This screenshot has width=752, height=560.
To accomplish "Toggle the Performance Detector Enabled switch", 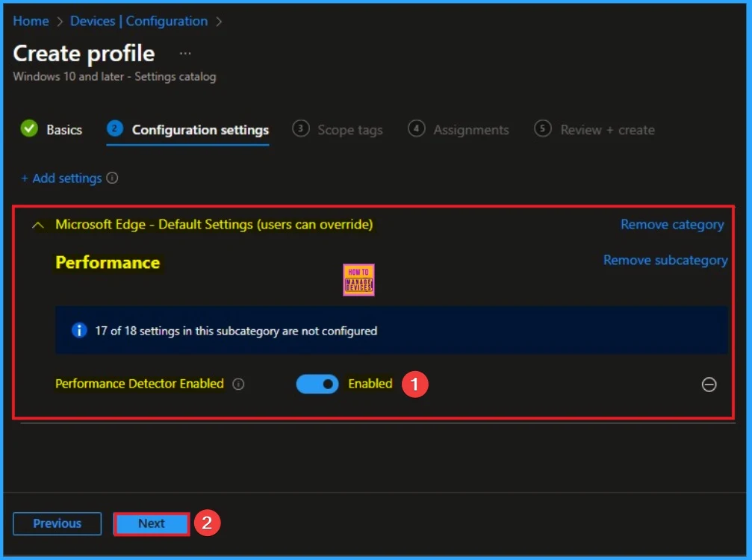I will pos(317,384).
